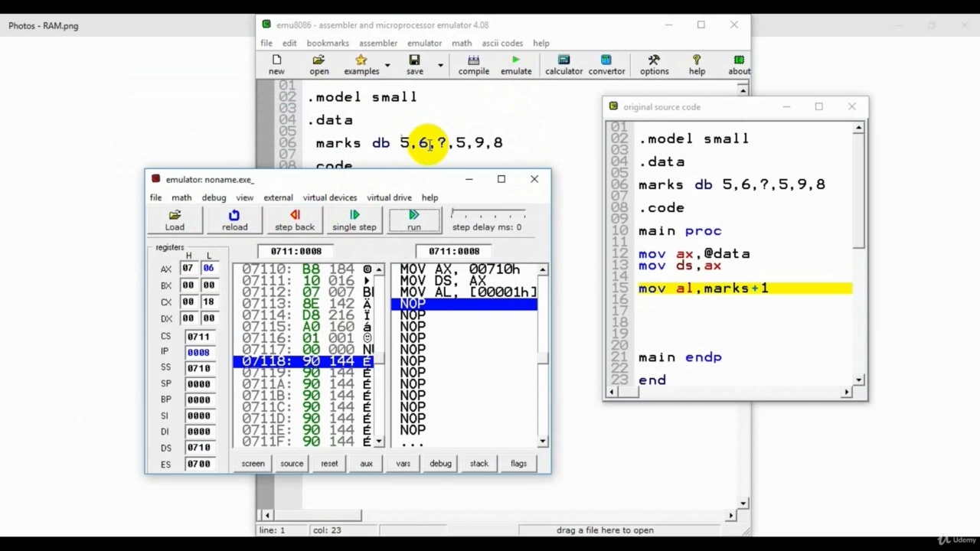Open the save options dropdown

(x=440, y=65)
